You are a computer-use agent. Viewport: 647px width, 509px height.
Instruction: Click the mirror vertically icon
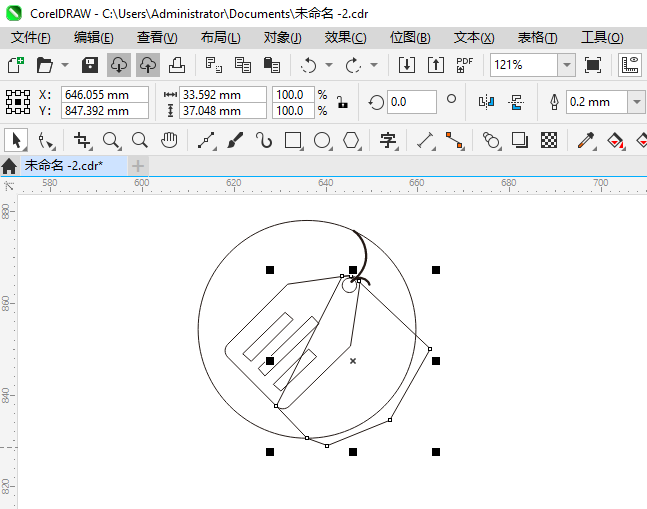point(516,102)
